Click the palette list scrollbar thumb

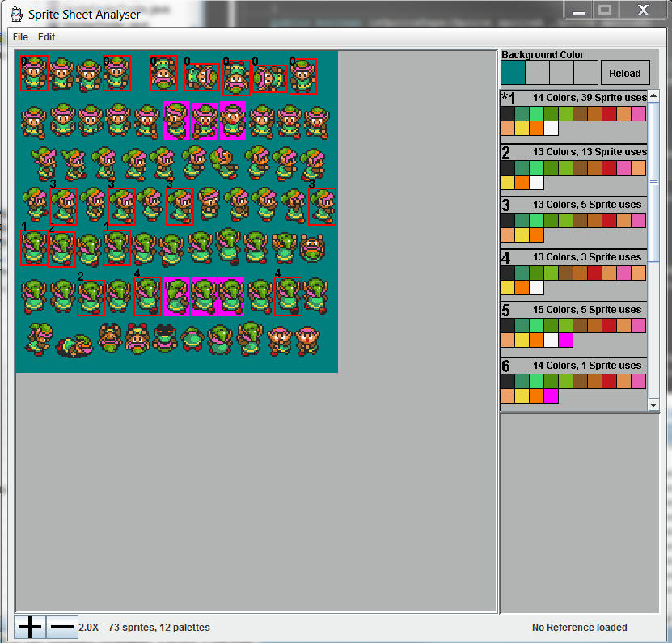point(653,182)
